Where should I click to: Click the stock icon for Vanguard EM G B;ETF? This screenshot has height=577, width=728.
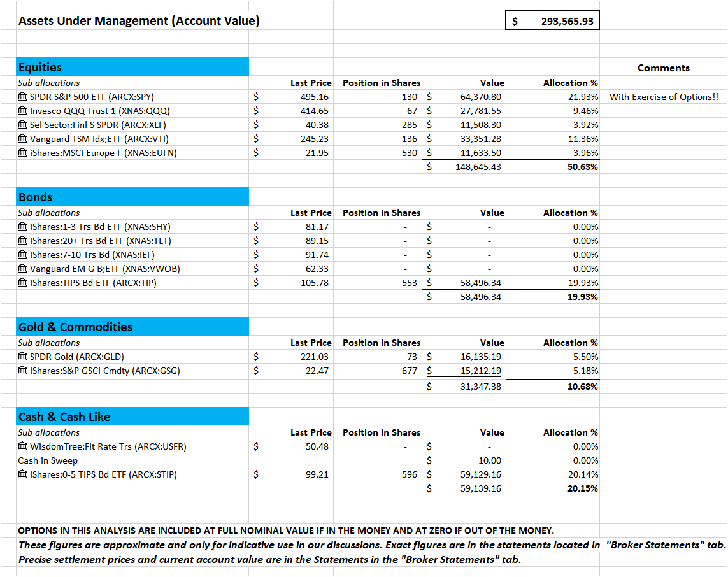click(22, 268)
